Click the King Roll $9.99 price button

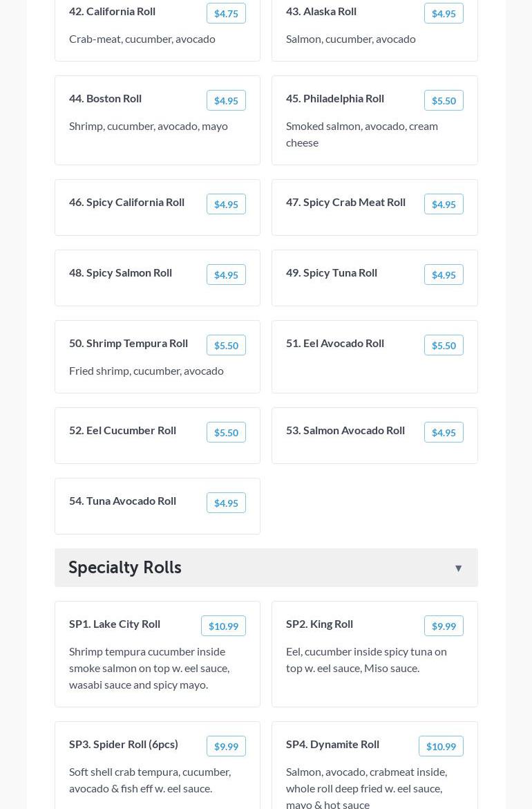444,626
